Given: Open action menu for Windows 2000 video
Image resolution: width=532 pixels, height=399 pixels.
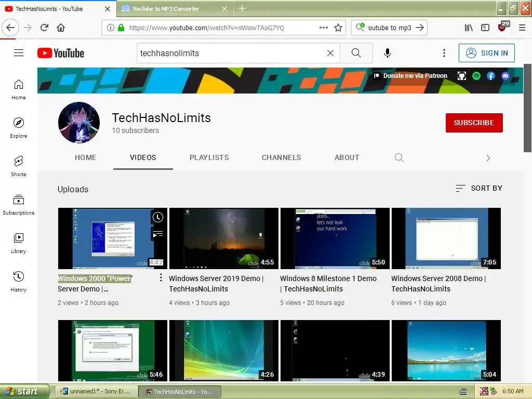Looking at the screenshot, I should tap(161, 278).
